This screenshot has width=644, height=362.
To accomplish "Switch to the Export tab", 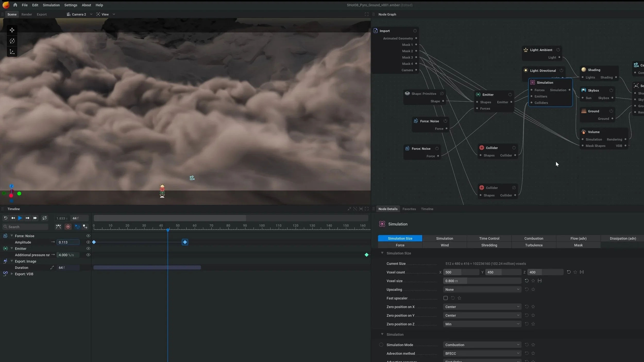I will pyautogui.click(x=42, y=14).
